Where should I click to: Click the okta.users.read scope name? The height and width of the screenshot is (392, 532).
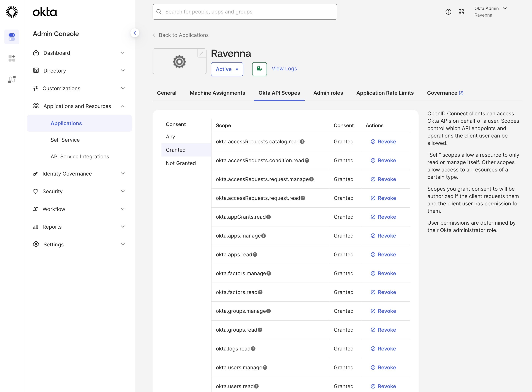(235, 386)
